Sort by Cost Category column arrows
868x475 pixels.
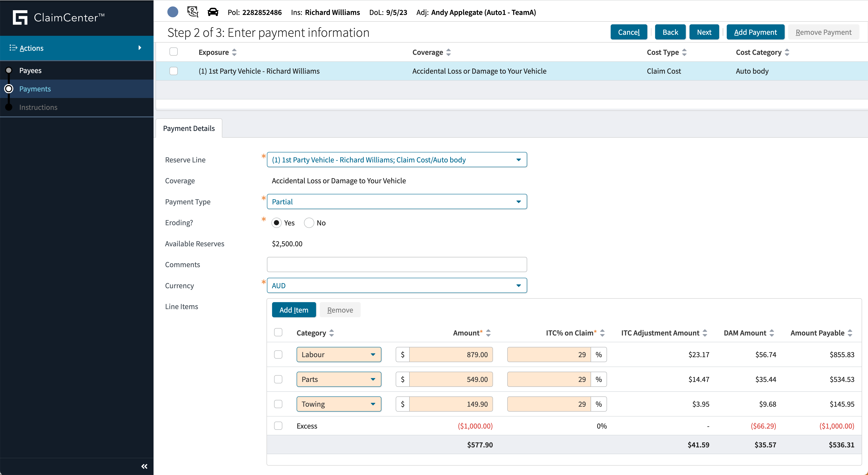coord(787,52)
